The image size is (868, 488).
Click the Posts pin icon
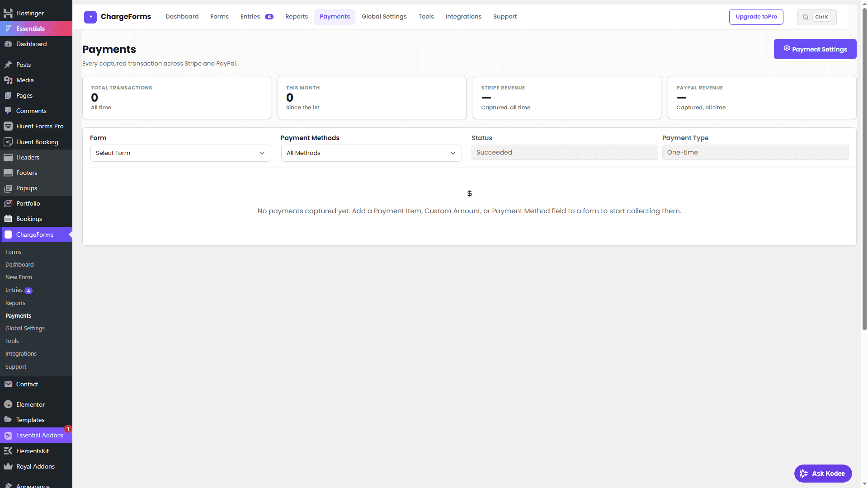[8, 65]
